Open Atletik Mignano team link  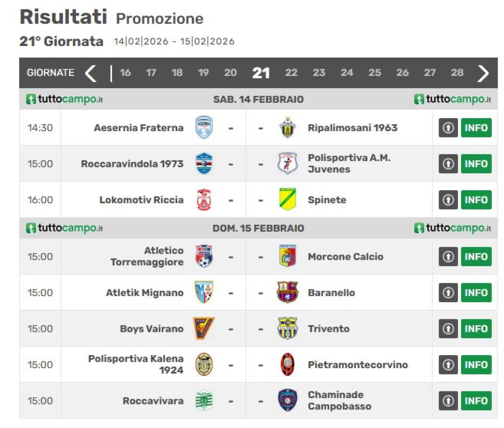coord(145,293)
